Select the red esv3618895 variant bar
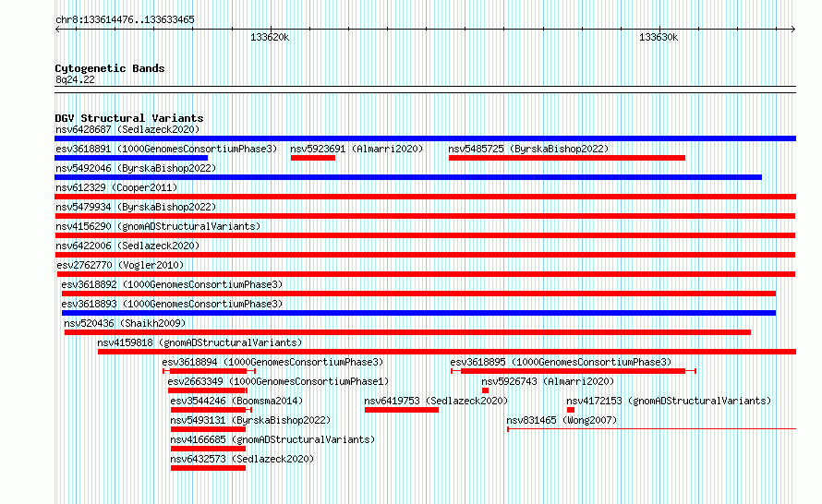 (573, 371)
